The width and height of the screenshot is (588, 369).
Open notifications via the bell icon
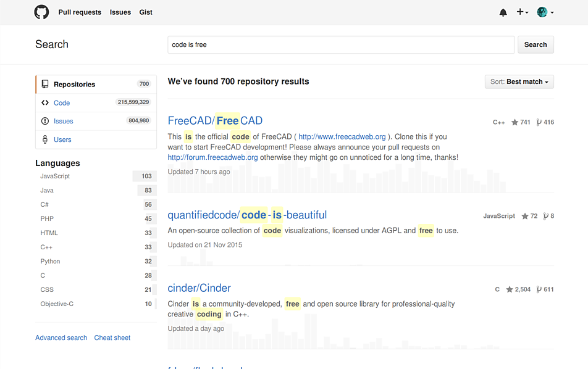point(503,12)
